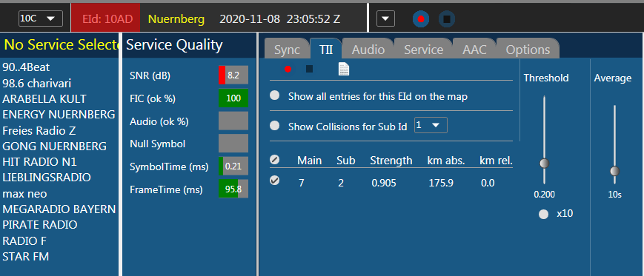The image size is (644, 276).
Task: Open the Audio tab
Action: 368,50
